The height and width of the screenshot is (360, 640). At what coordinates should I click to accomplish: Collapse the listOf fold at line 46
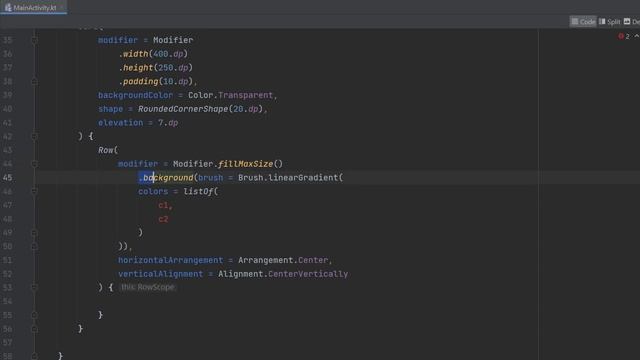point(34,191)
